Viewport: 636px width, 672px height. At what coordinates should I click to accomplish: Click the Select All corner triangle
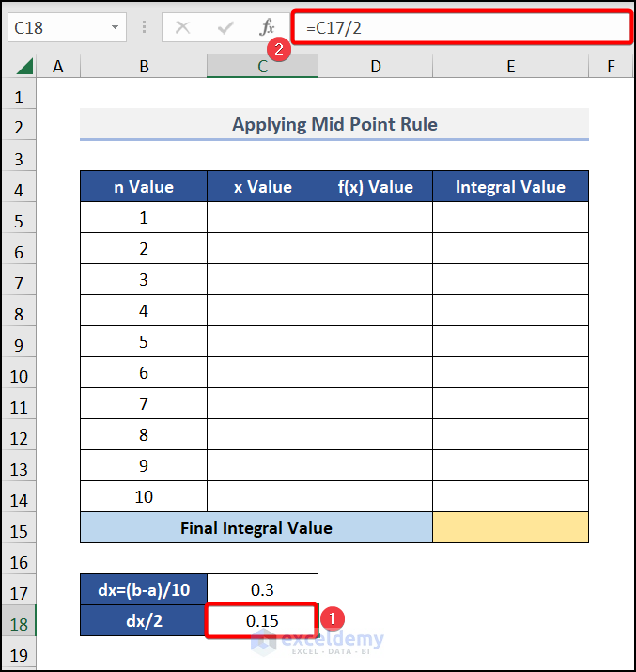pos(24,66)
